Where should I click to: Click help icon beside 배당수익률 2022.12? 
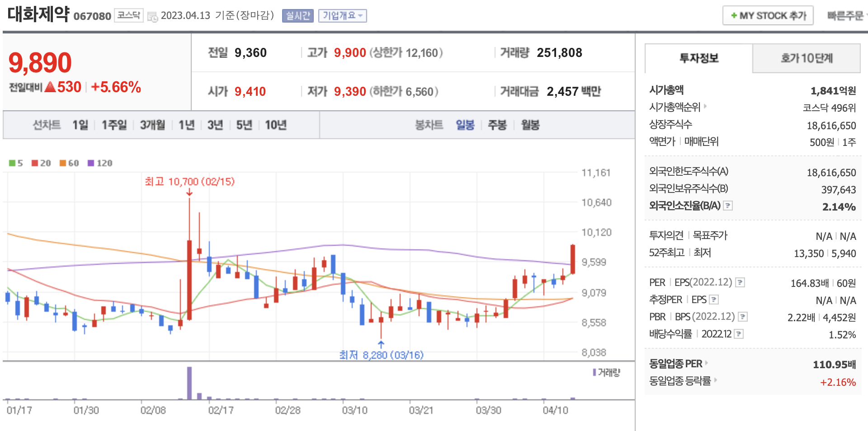[x=739, y=334]
